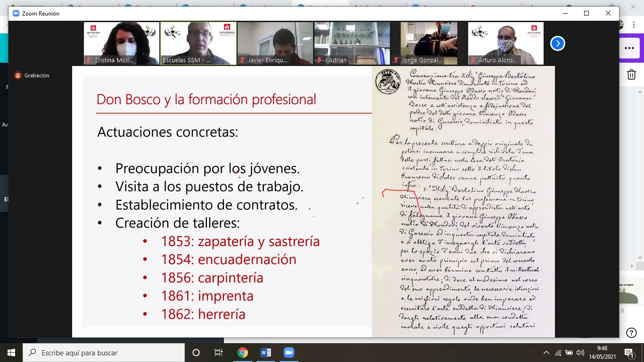This screenshot has width=644, height=362.
Task: Click the Zoom icon in the taskbar
Action: [289, 353]
